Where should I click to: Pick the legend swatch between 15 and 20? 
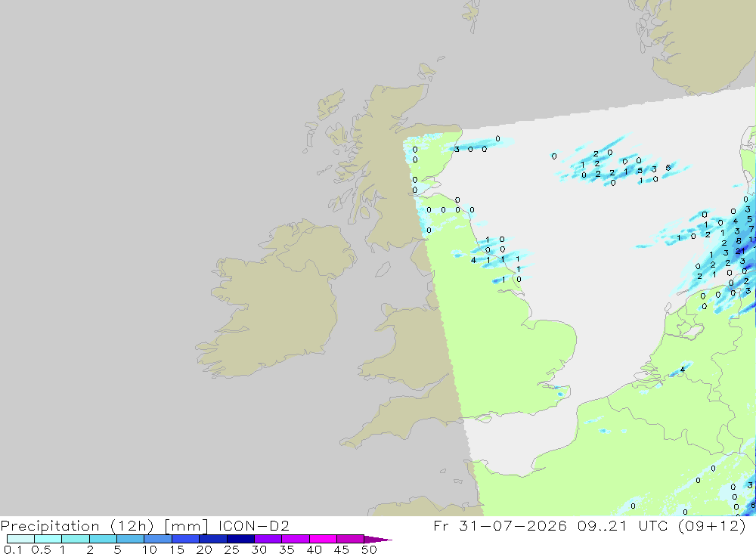(185, 539)
